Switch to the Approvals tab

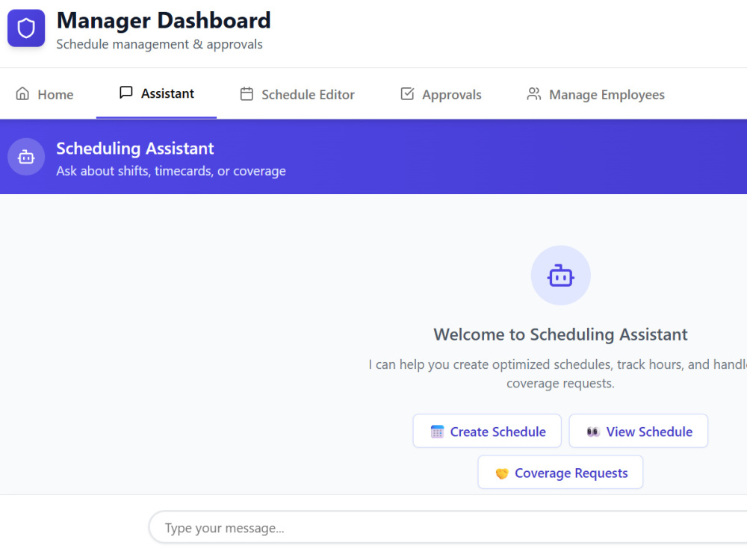(x=441, y=94)
